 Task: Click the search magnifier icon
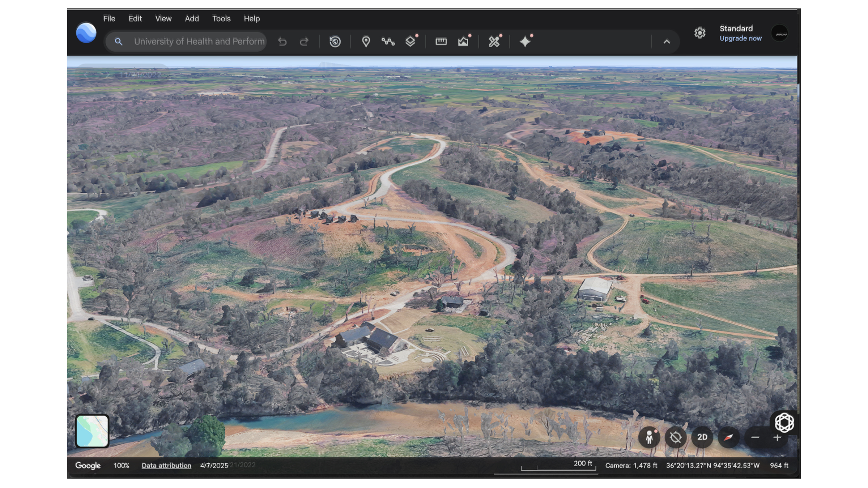point(118,42)
